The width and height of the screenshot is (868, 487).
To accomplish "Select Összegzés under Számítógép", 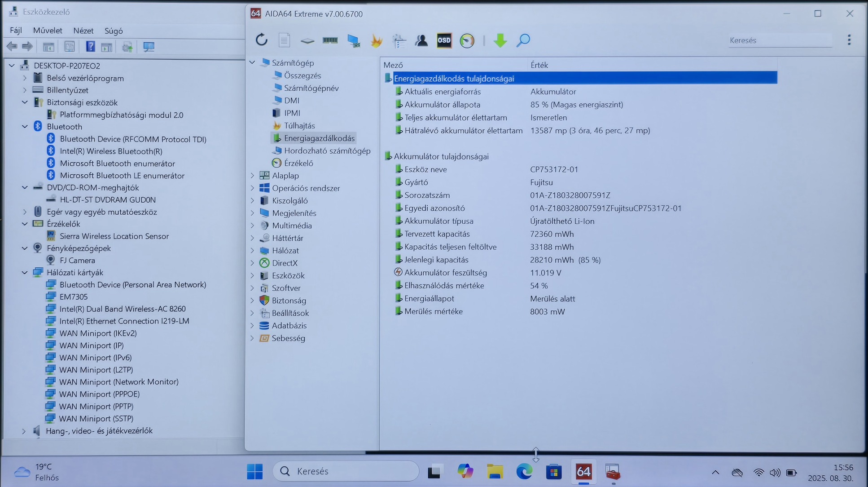I will (x=302, y=75).
